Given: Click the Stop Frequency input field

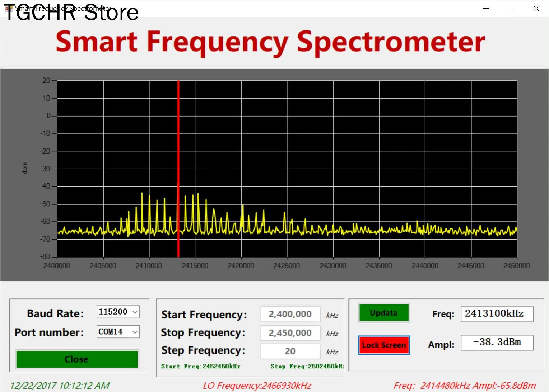Looking at the screenshot, I should (x=290, y=333).
